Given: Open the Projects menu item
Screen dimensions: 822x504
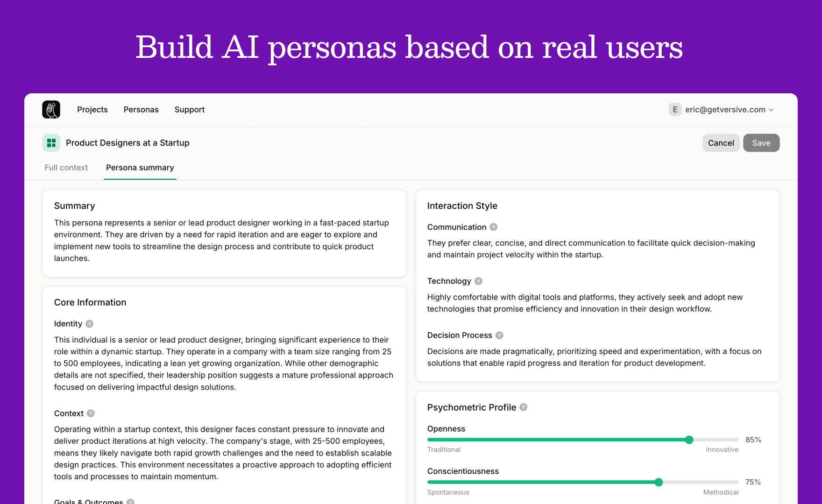Looking at the screenshot, I should (x=92, y=110).
